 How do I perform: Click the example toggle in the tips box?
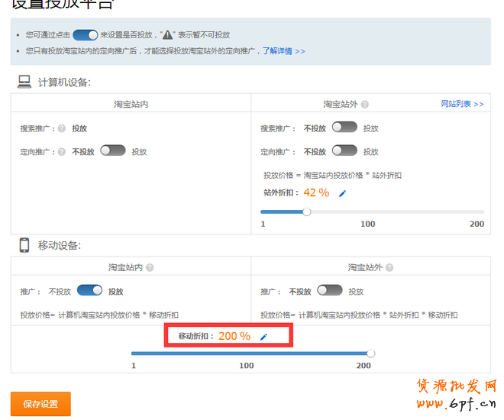[86, 34]
